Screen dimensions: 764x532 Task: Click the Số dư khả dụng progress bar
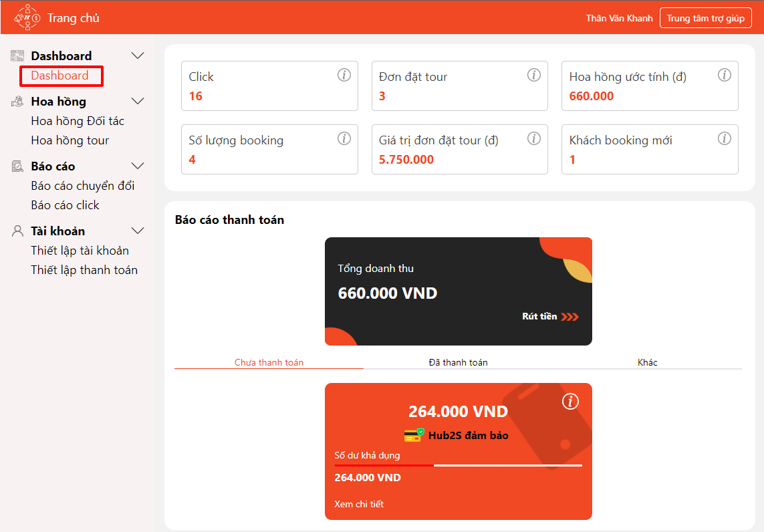click(458, 465)
